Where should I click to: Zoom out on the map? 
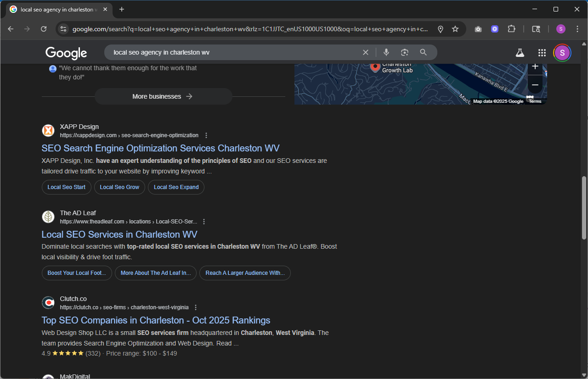click(535, 85)
